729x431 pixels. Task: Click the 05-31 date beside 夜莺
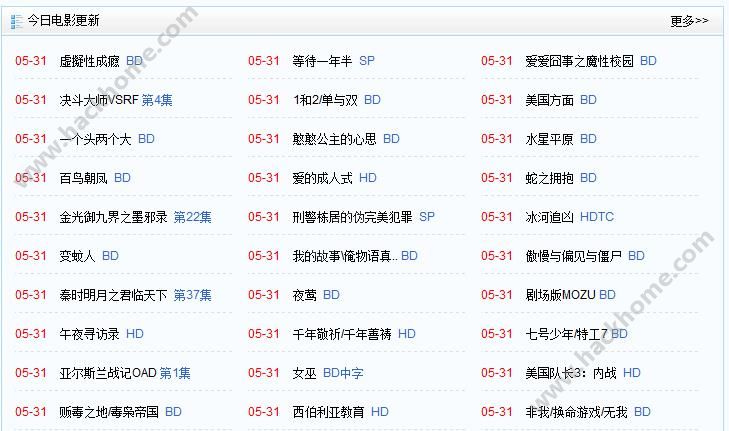tap(264, 295)
